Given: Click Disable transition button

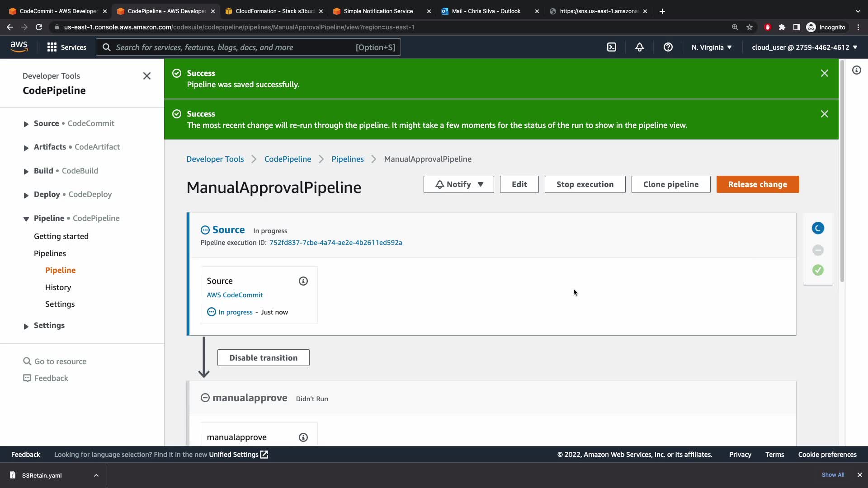Looking at the screenshot, I should 263,358.
